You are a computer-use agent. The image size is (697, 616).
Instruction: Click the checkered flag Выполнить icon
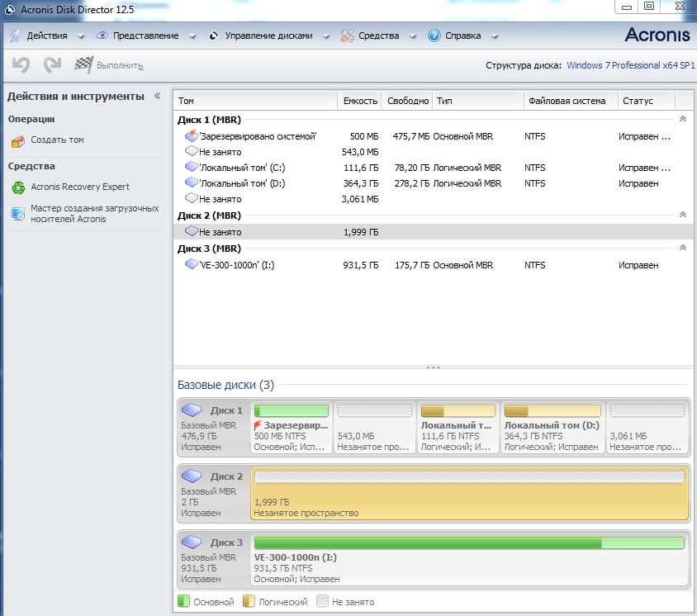pyautogui.click(x=83, y=64)
